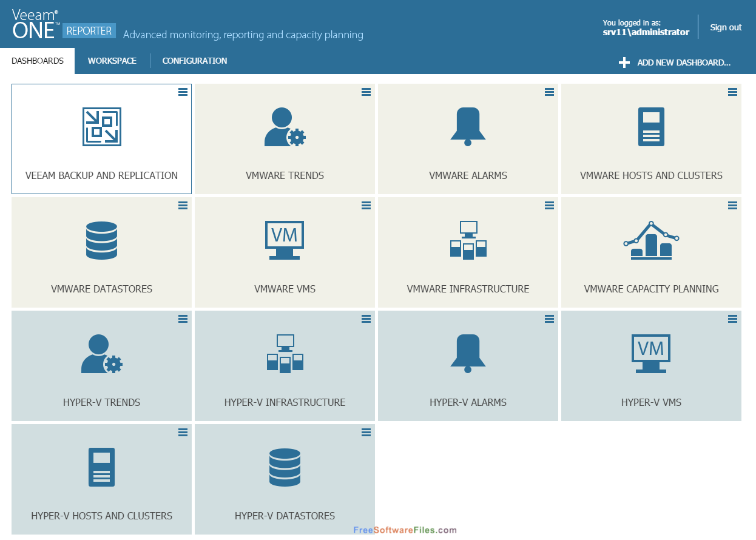The image size is (756, 540).
Task: Expand the options menu on VMware Alarms tile
Action: [x=549, y=92]
